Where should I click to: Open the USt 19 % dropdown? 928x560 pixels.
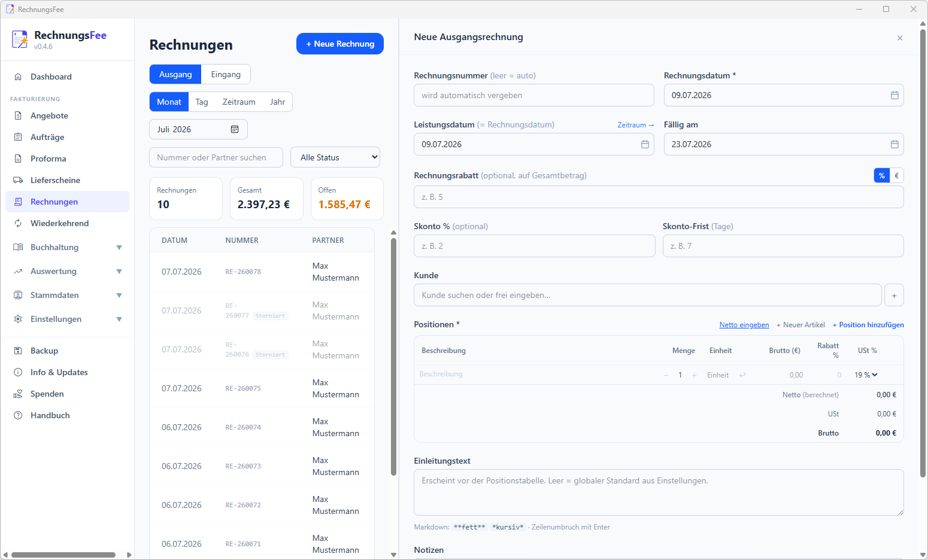(866, 375)
